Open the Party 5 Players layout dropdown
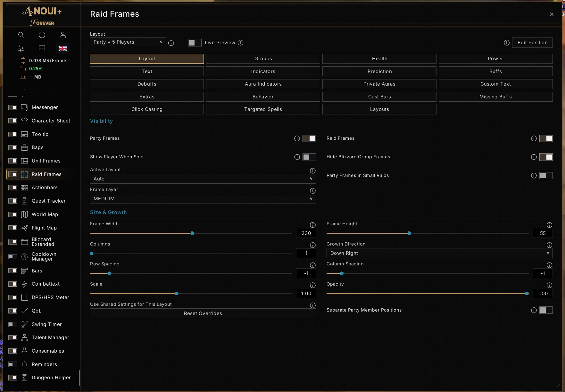 pyautogui.click(x=128, y=42)
